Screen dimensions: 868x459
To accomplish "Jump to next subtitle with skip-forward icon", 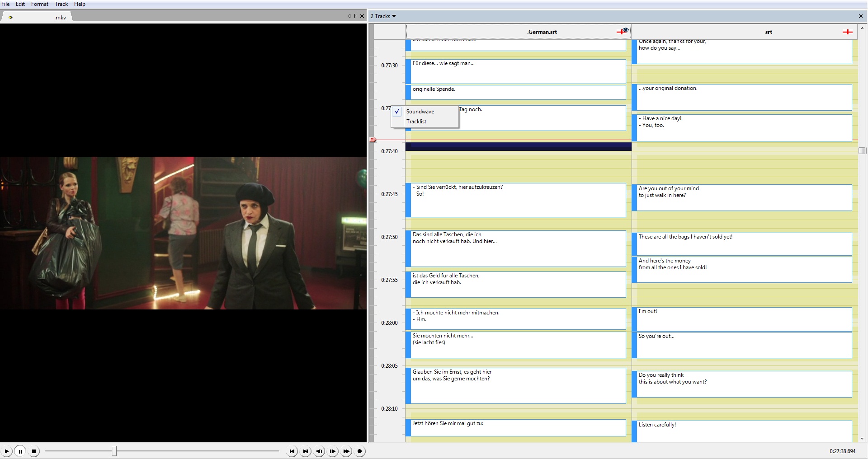I will click(306, 451).
